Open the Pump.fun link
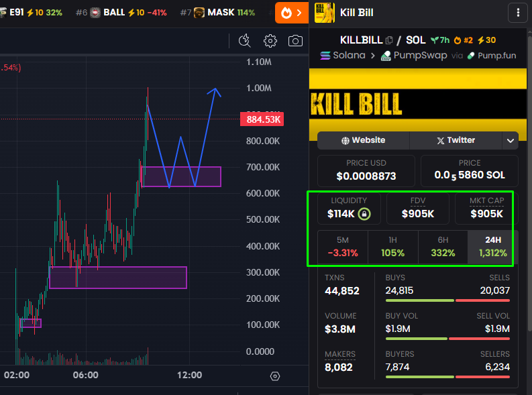Screen dimensions: 532x395 (x=492, y=56)
